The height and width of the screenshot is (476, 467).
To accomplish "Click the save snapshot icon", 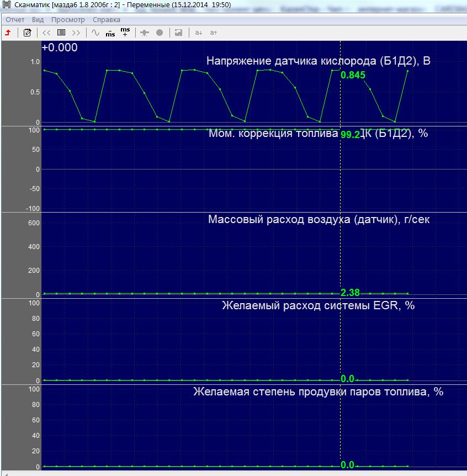I will [x=178, y=33].
